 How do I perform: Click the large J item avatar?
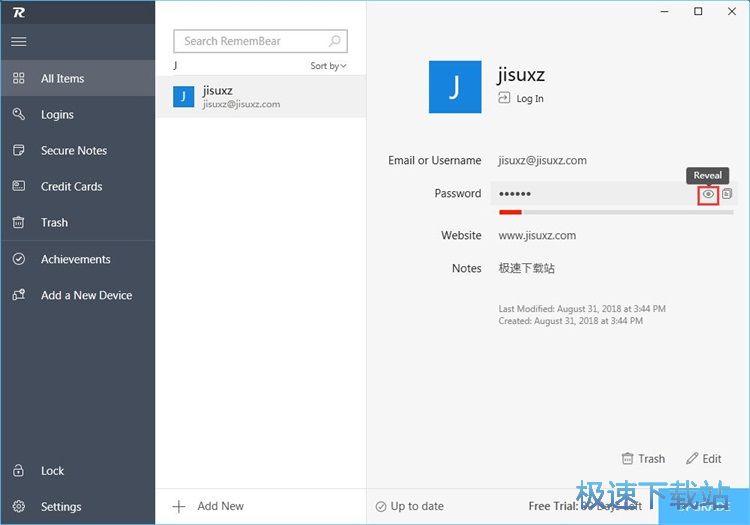coord(455,87)
